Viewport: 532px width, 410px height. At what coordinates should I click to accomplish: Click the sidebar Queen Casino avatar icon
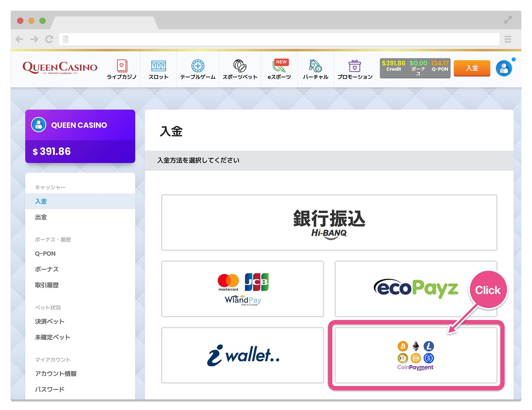pyautogui.click(x=39, y=125)
